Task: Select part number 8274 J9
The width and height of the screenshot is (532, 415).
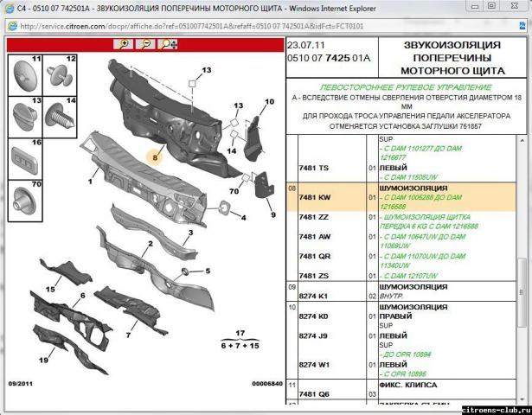Action: [313, 336]
